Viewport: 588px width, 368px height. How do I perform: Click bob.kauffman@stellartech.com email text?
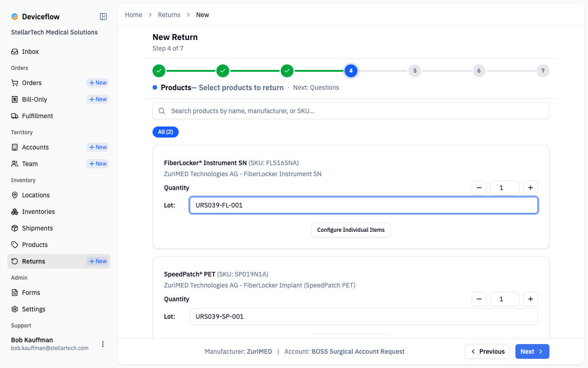click(x=50, y=348)
